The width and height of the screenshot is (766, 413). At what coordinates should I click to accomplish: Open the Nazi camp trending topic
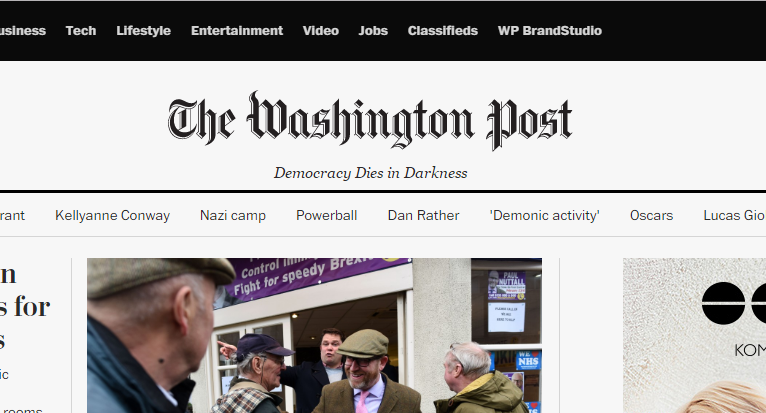pos(233,216)
